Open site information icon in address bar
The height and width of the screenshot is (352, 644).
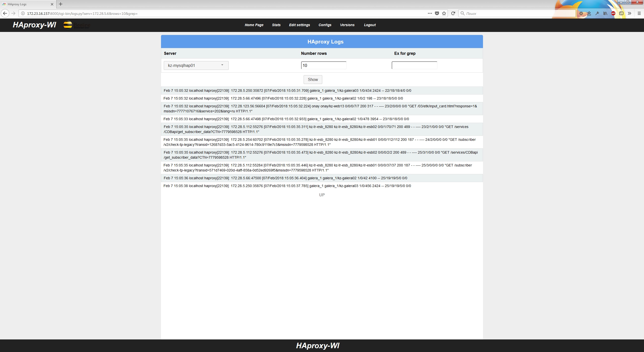point(23,14)
